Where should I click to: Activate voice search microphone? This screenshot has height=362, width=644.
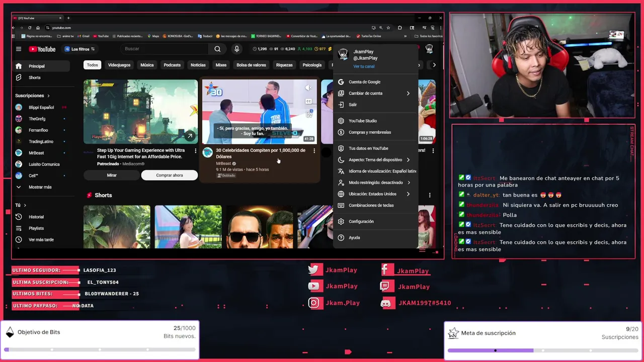(236, 49)
